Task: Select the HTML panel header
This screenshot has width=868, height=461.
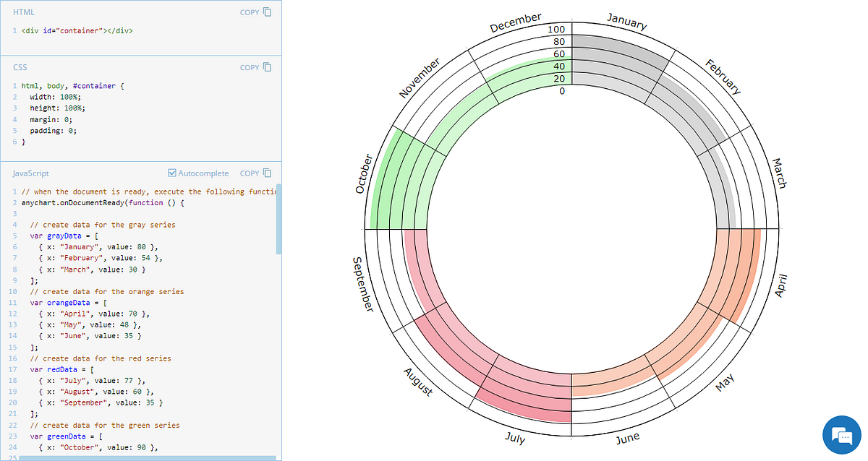Action: pos(22,12)
